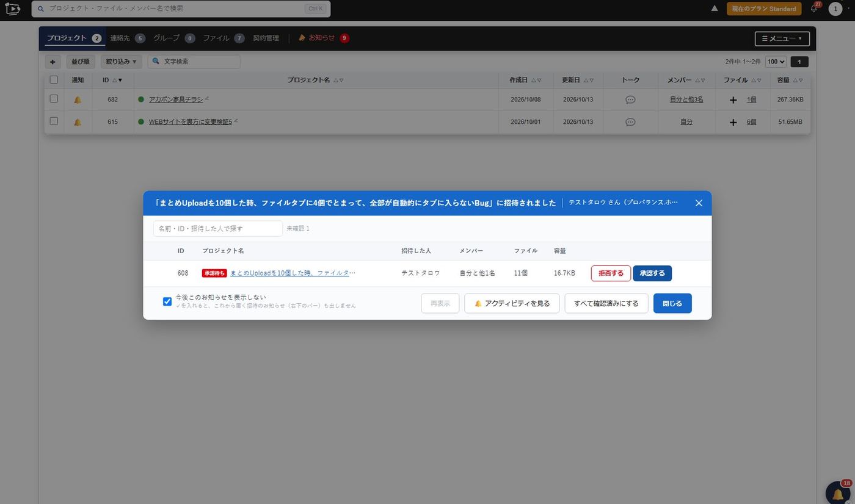Open the 契約管理 tab
The height and width of the screenshot is (504, 855).
pos(266,38)
